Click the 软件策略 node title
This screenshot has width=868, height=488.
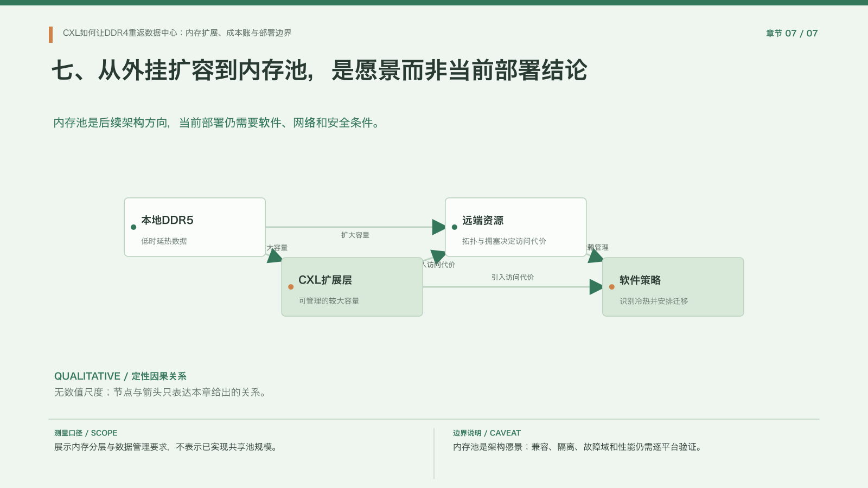tap(640, 280)
